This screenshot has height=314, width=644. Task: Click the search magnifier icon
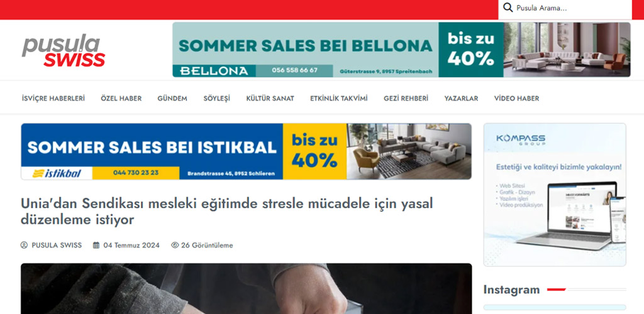click(x=508, y=8)
